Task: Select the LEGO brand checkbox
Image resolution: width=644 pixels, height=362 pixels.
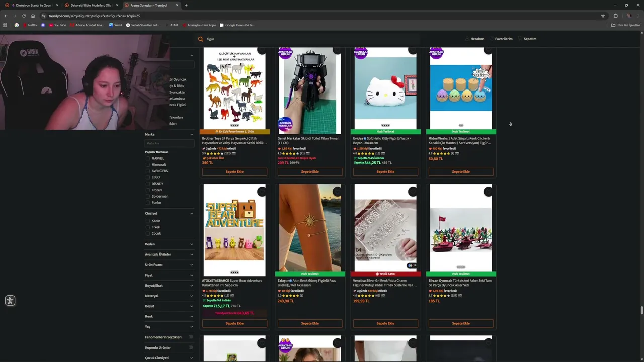Action: pyautogui.click(x=148, y=177)
